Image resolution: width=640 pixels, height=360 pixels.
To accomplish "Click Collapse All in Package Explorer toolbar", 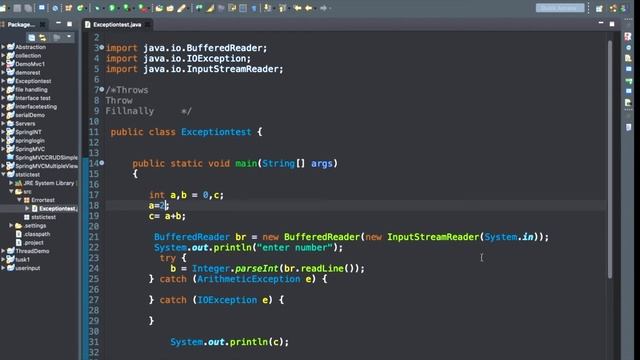I will point(31,38).
